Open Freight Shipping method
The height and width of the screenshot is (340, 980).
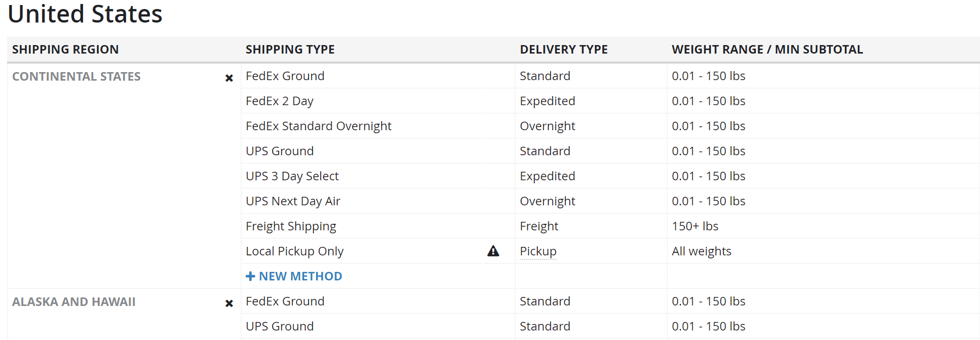coord(291,226)
